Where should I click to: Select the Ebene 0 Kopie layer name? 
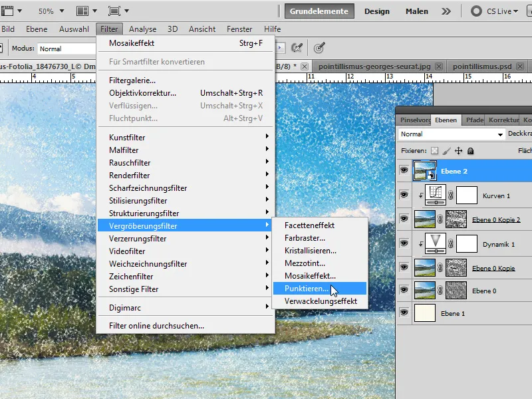[493, 268]
